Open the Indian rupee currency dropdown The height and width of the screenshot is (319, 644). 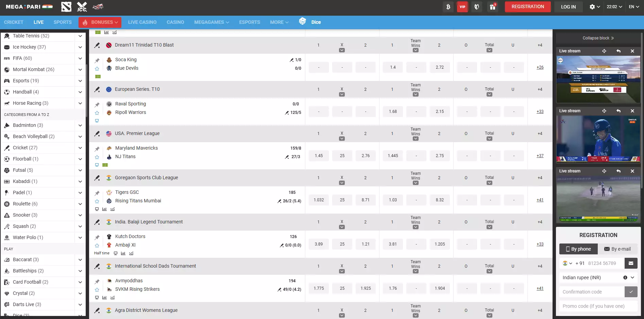click(x=598, y=278)
